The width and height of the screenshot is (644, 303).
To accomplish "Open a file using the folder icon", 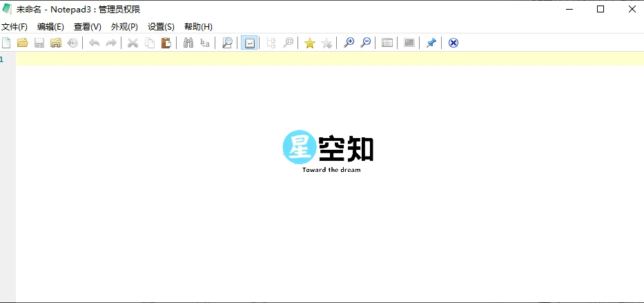I will [x=23, y=43].
